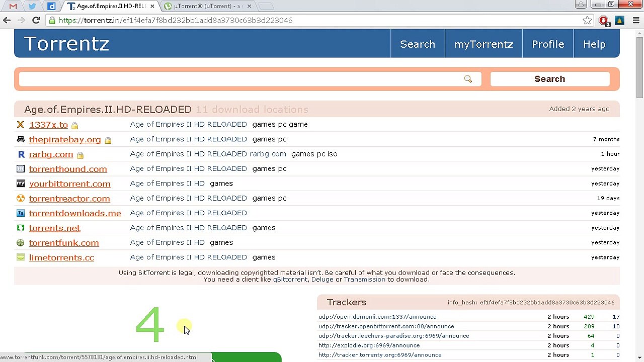
Task: Click the '7 months' age in thepiratebay row
Action: point(606,139)
